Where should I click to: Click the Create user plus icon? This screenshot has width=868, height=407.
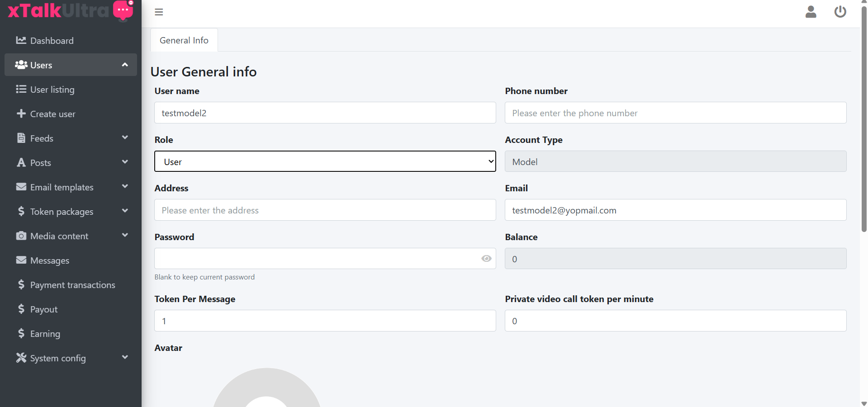click(x=21, y=114)
